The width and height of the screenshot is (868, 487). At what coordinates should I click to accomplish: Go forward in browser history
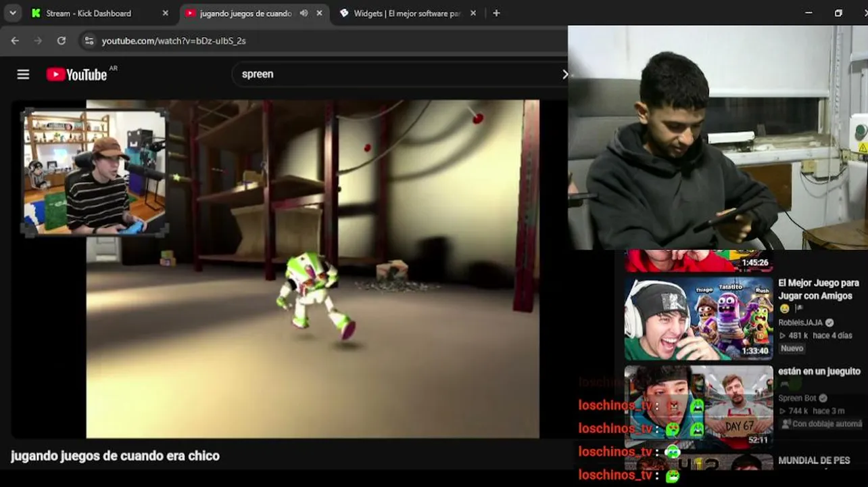click(38, 41)
